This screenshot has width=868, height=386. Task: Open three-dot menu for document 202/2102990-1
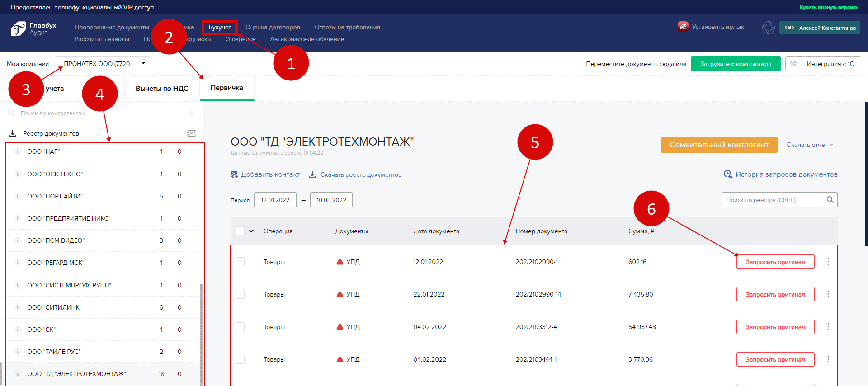tap(828, 262)
